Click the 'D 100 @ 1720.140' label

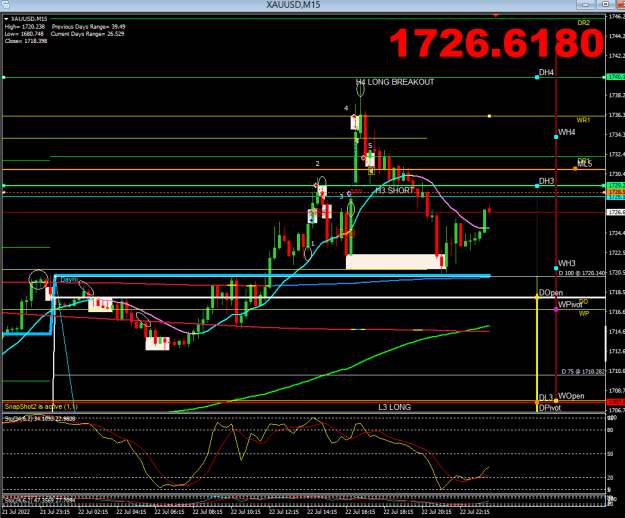(582, 273)
